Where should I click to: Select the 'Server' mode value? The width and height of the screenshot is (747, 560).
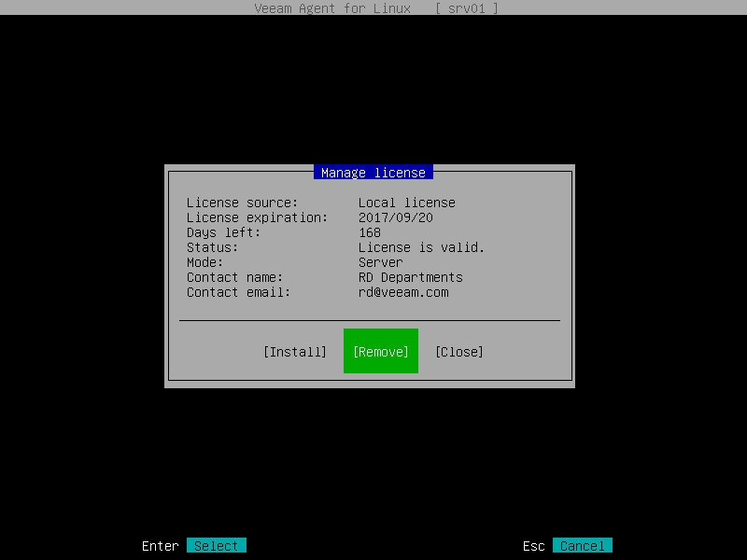(x=381, y=262)
